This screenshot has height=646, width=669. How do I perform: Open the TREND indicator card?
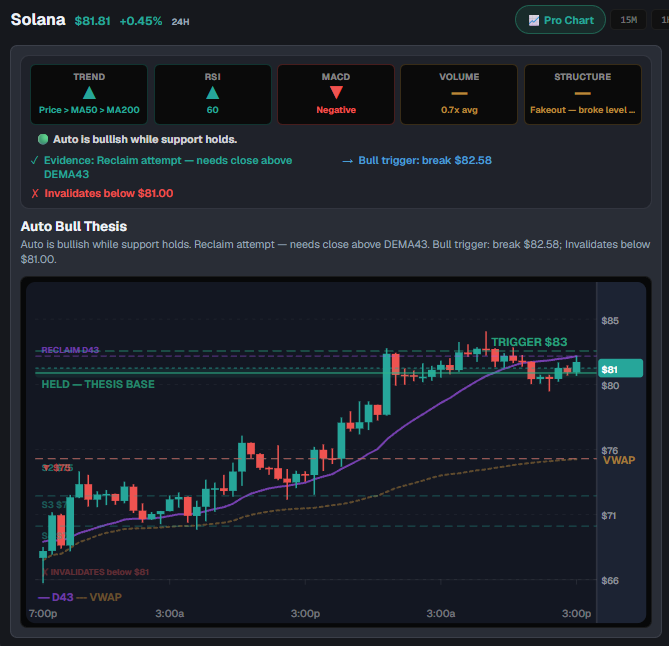[89, 94]
